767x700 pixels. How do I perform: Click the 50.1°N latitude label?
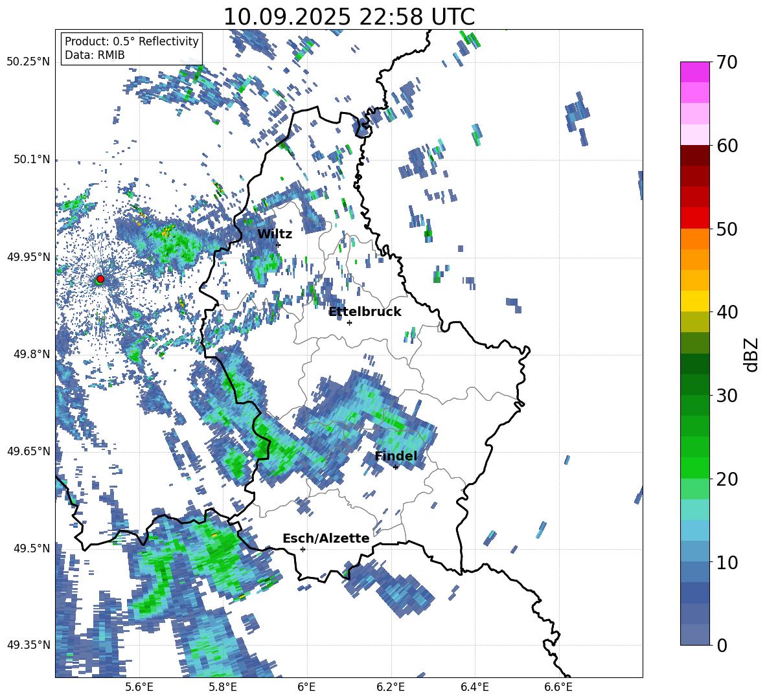coord(31,159)
